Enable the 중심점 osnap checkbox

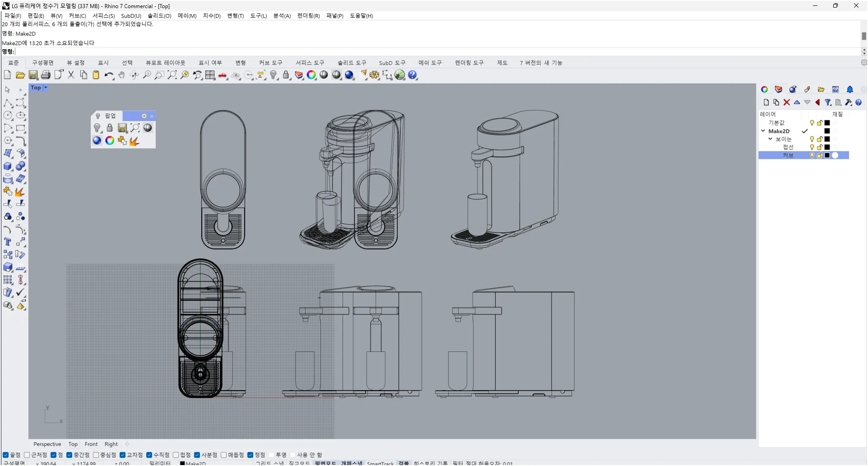96,455
